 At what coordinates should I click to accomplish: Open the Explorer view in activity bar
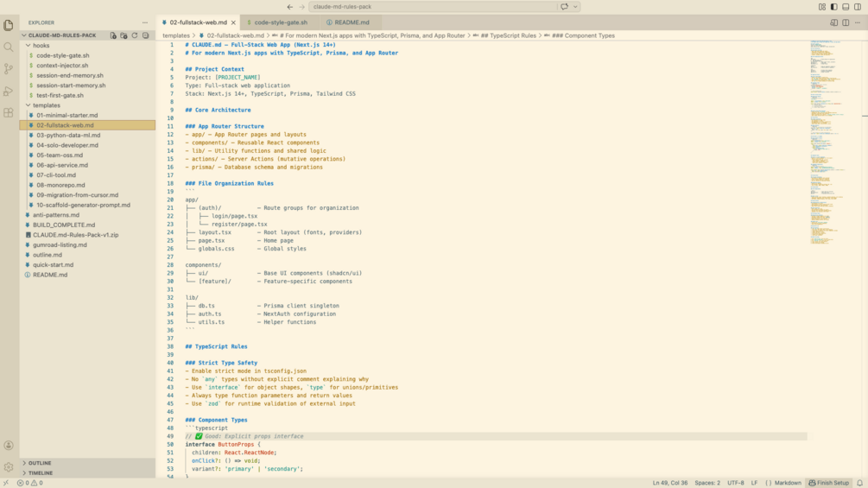(9, 25)
